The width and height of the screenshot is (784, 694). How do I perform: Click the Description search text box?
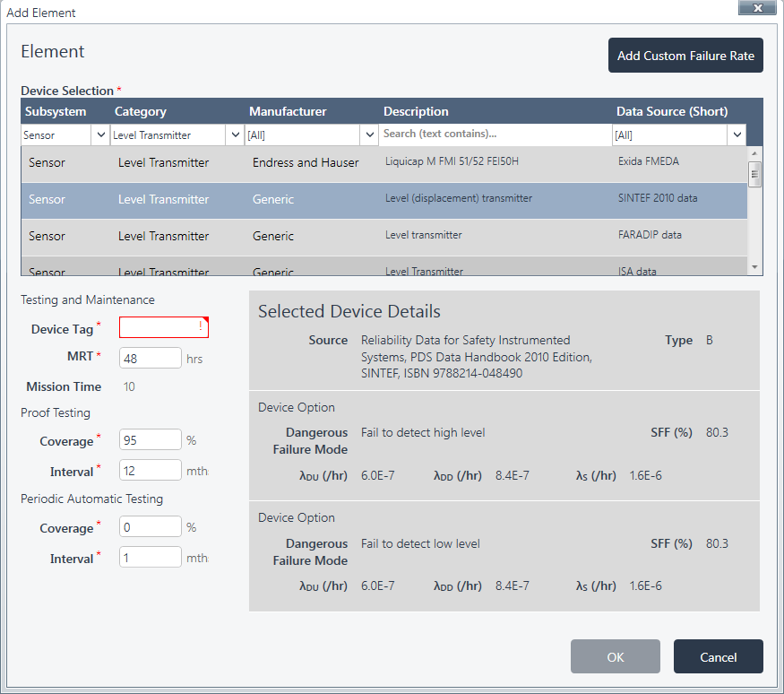coord(493,134)
